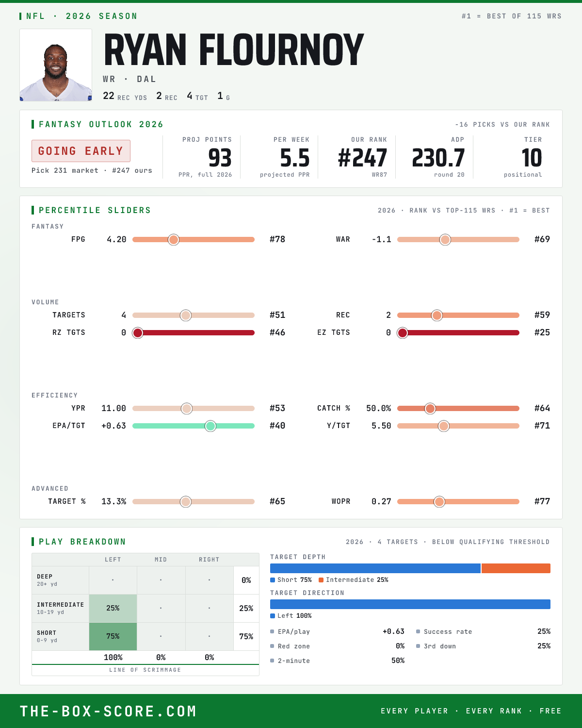Click the WOPR slider knob
Viewport: 582px width, 728px height.
coord(439,501)
